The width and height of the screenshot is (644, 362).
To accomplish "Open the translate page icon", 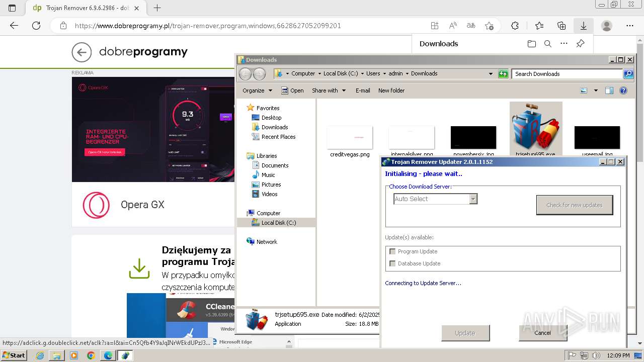I will coord(471,26).
